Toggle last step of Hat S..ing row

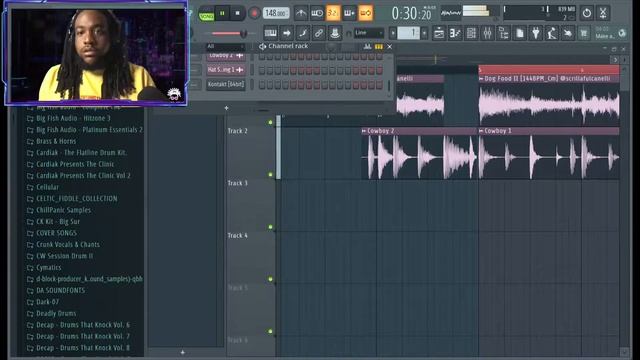[x=379, y=70]
